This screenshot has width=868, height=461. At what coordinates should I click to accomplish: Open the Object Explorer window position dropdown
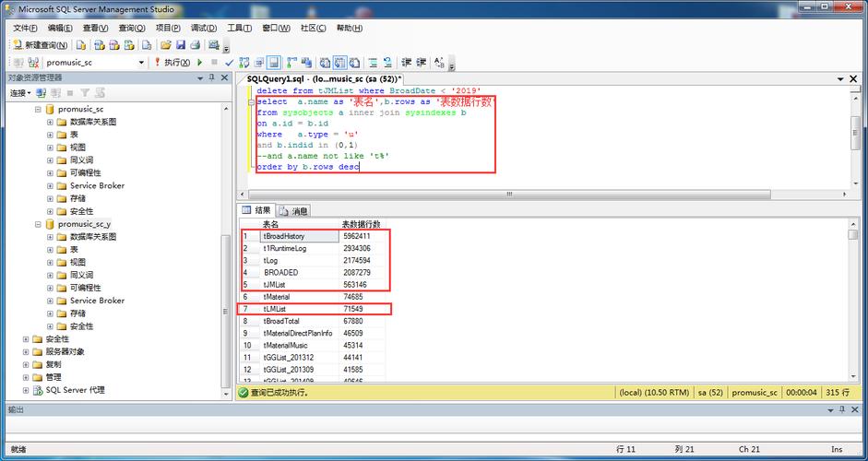[200, 78]
